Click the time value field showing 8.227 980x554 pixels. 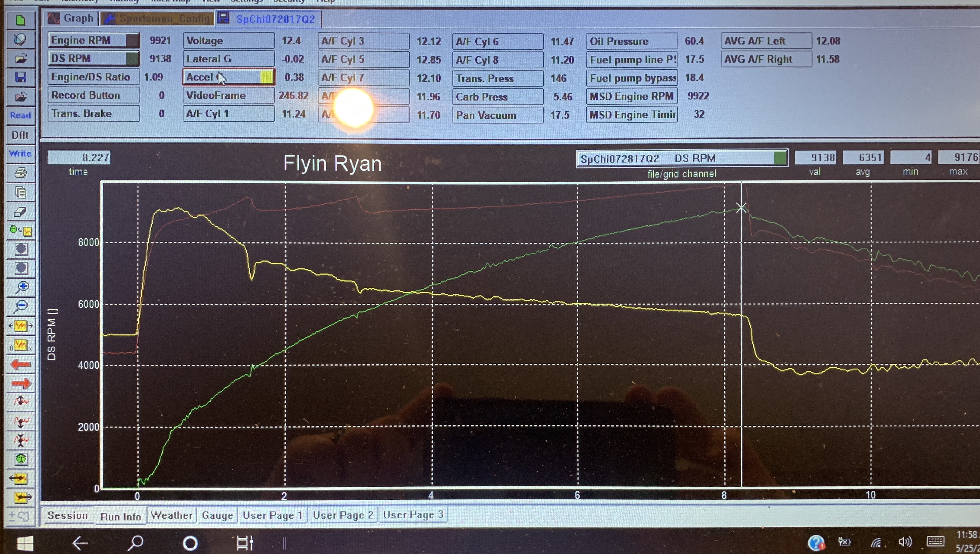coord(79,158)
